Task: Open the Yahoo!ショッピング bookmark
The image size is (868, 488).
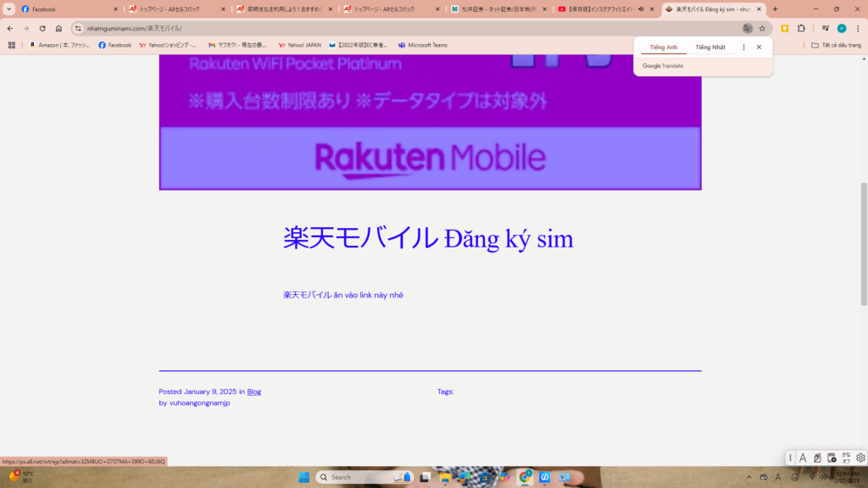Action: coord(167,46)
